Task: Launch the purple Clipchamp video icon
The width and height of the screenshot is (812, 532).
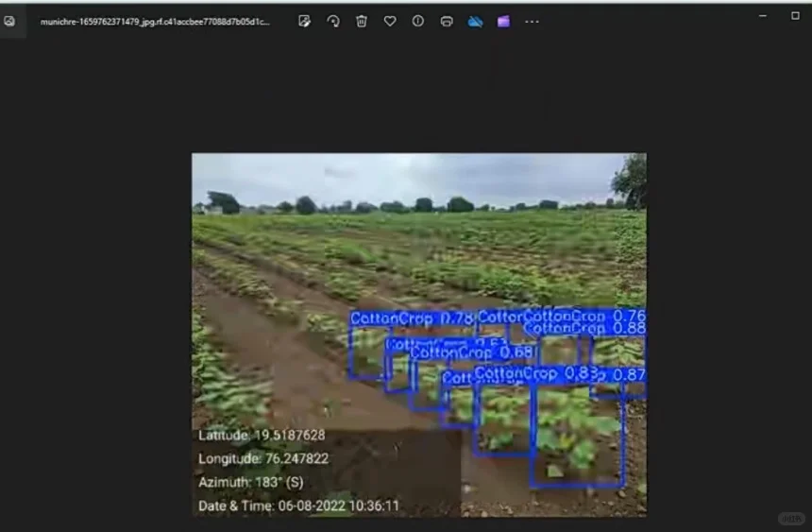Action: pyautogui.click(x=503, y=21)
